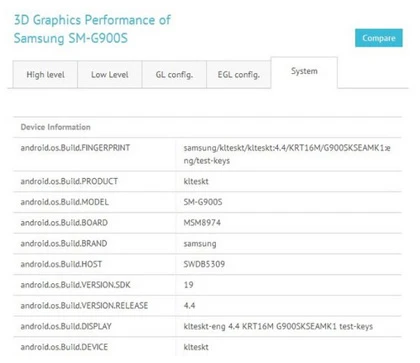Click the 'SM-G900S' model value

click(x=203, y=202)
